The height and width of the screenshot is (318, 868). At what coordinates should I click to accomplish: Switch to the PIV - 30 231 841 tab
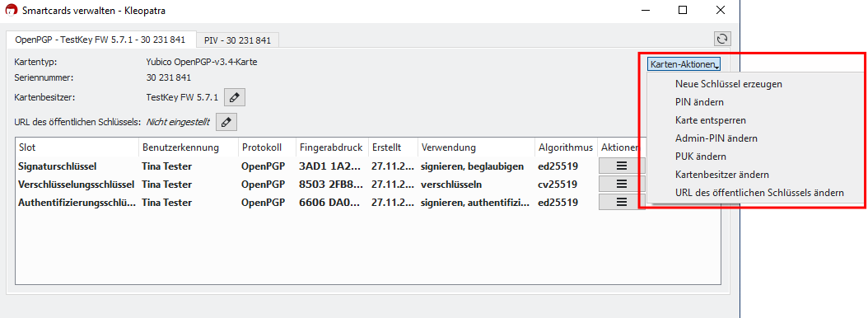pyautogui.click(x=237, y=40)
